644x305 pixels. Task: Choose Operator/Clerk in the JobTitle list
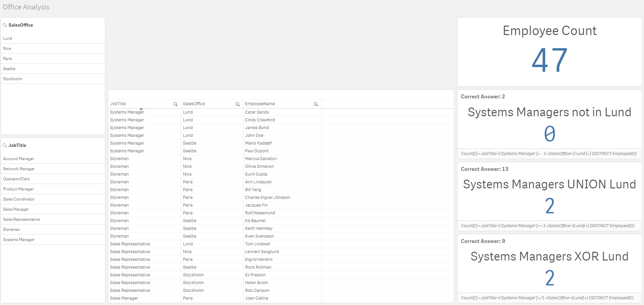(x=16, y=179)
